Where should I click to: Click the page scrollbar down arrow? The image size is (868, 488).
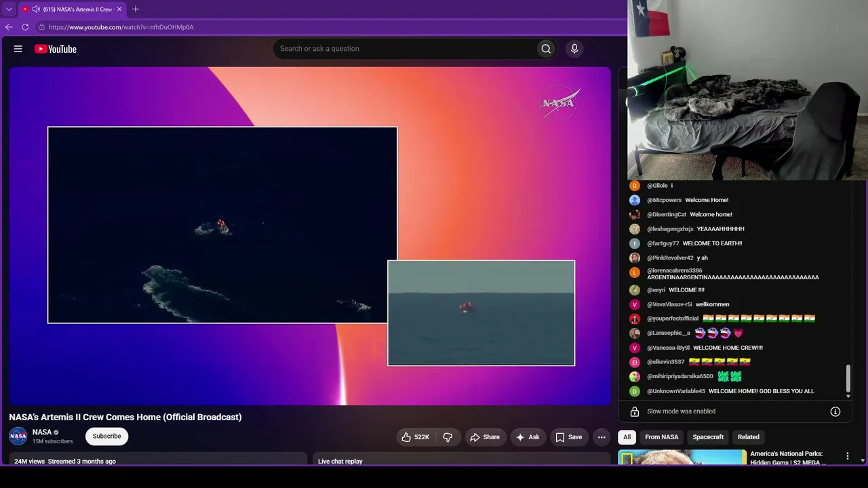pos(863,460)
